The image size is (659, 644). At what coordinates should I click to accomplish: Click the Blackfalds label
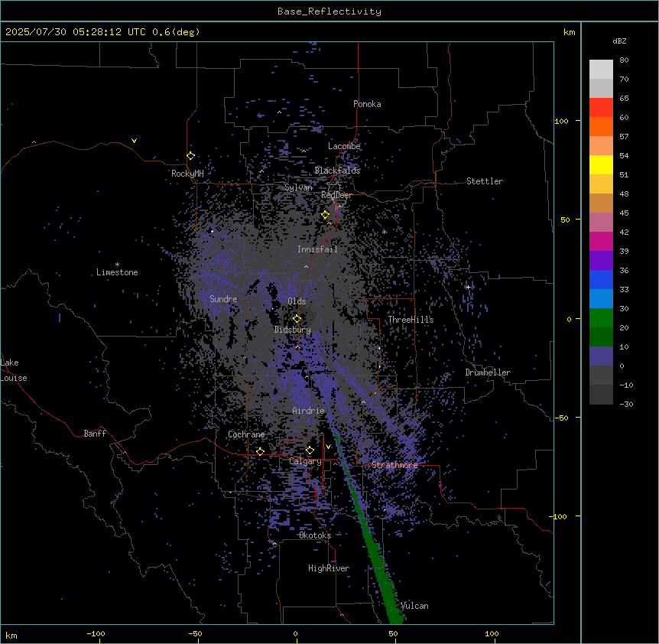(337, 171)
